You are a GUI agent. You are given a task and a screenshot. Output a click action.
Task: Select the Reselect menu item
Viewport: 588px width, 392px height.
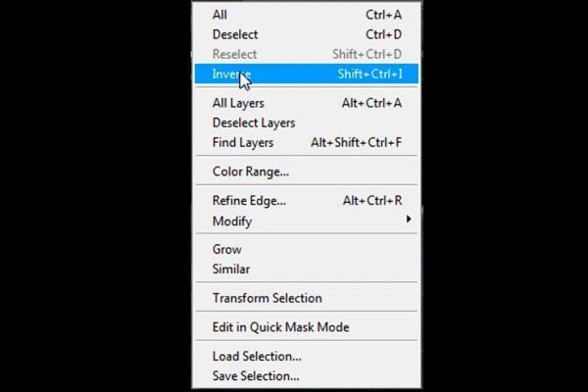[307, 55]
